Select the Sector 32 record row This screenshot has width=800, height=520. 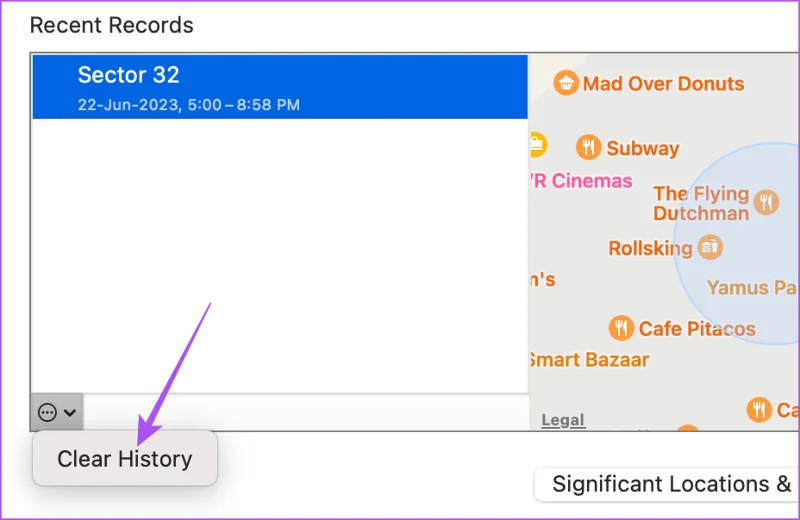click(280, 87)
